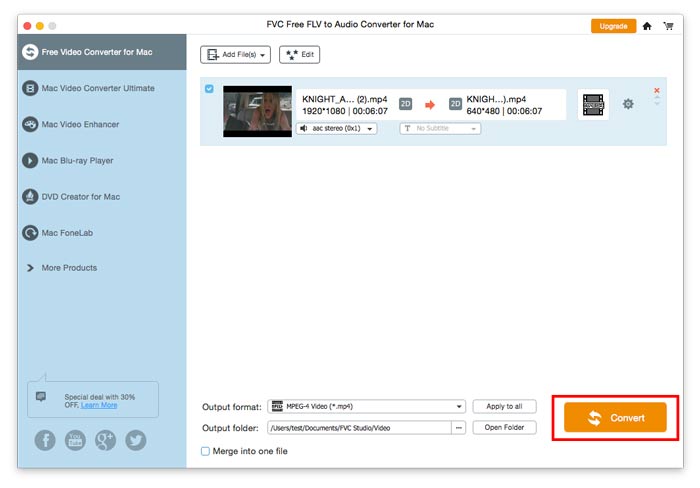Open the Output format combo box

point(367,406)
